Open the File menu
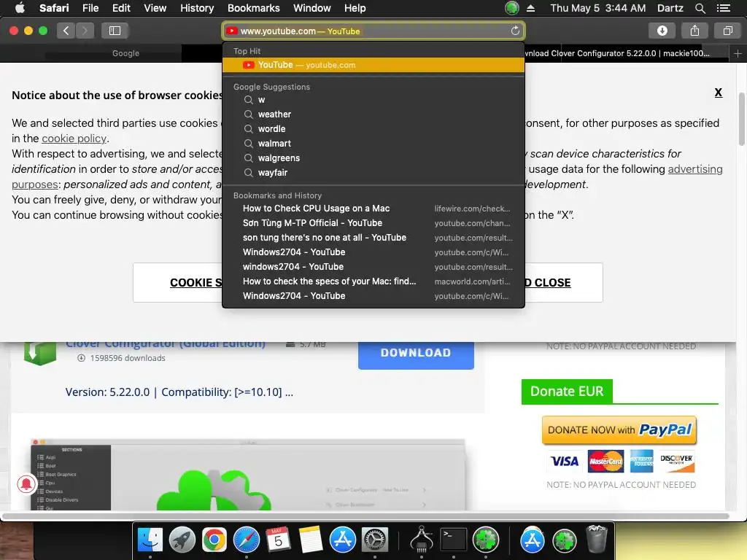 point(90,8)
